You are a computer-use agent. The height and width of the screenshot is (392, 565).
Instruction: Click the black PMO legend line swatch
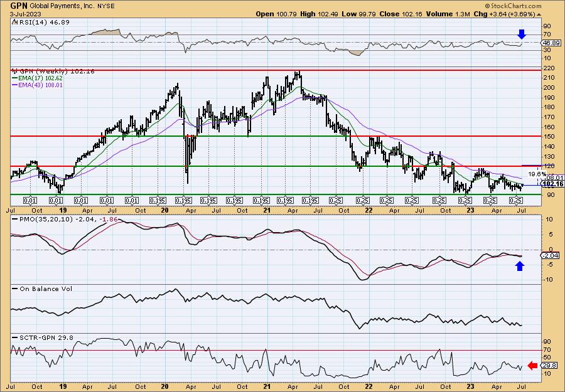click(15, 219)
